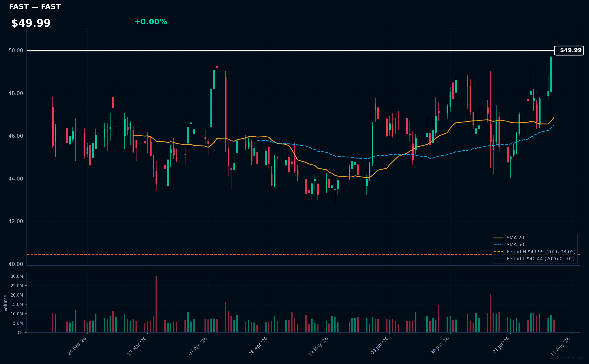The width and height of the screenshot is (589, 364).
Task: Click the 20.0M volume axis label
Action: 17,295
